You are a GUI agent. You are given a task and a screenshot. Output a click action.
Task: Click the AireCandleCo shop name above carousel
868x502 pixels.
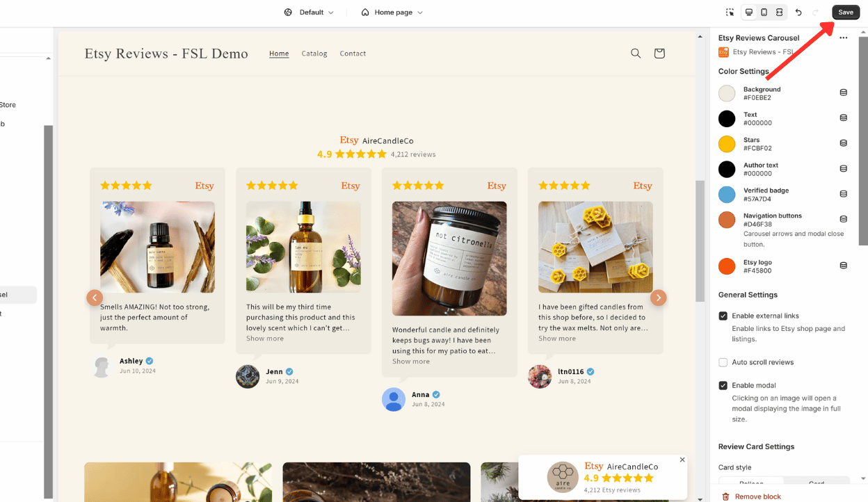click(388, 141)
